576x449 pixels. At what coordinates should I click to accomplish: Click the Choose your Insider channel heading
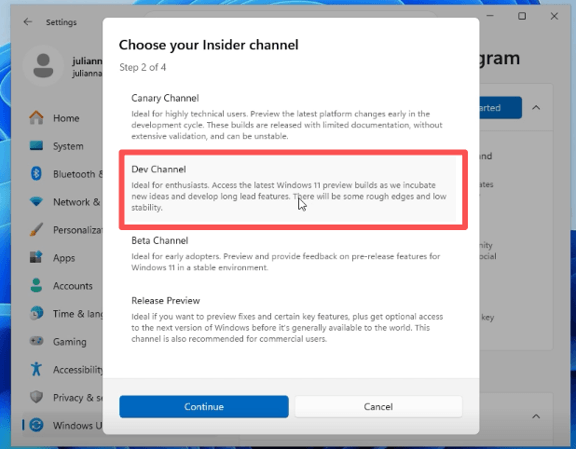[x=209, y=45]
